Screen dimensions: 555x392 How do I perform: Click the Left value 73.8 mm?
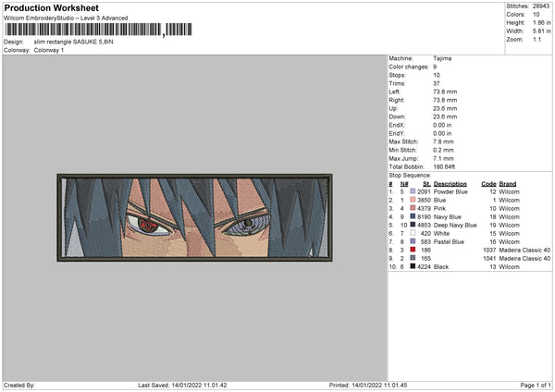click(x=445, y=92)
